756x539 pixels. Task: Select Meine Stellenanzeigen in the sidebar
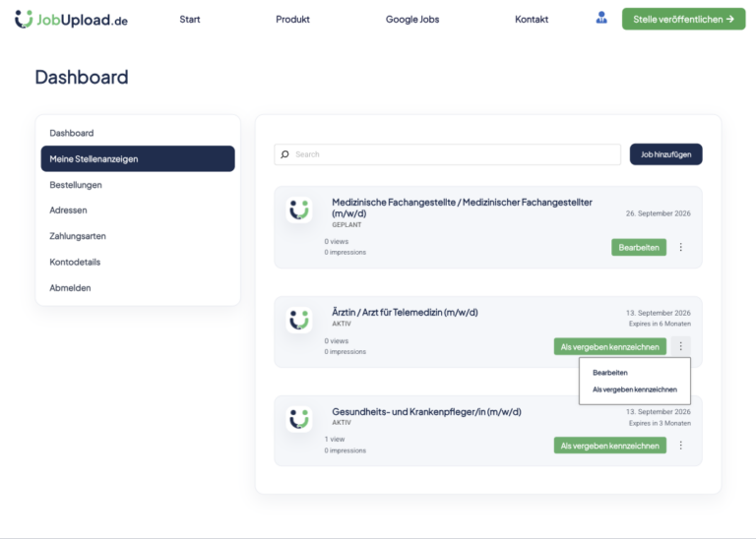tap(138, 159)
